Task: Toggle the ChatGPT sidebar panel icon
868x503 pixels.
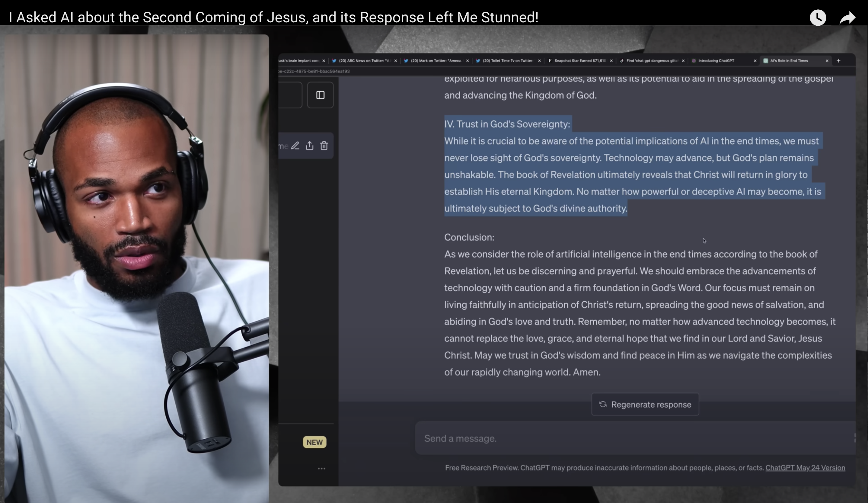Action: tap(320, 95)
